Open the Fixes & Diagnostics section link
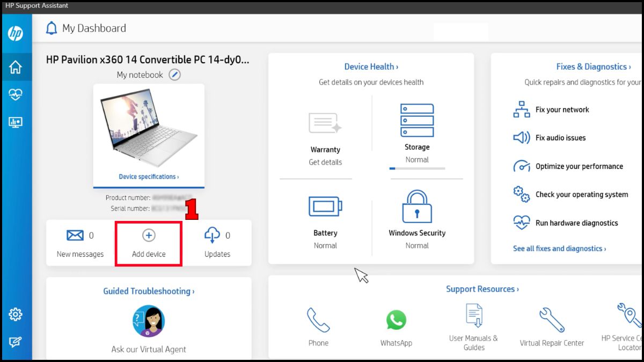Screen dimensions: 644x362 pyautogui.click(x=594, y=67)
